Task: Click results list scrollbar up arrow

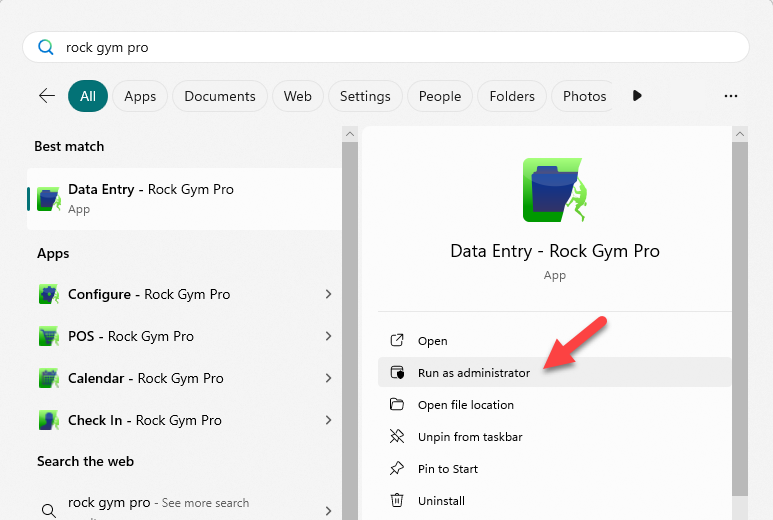Action: [x=350, y=134]
